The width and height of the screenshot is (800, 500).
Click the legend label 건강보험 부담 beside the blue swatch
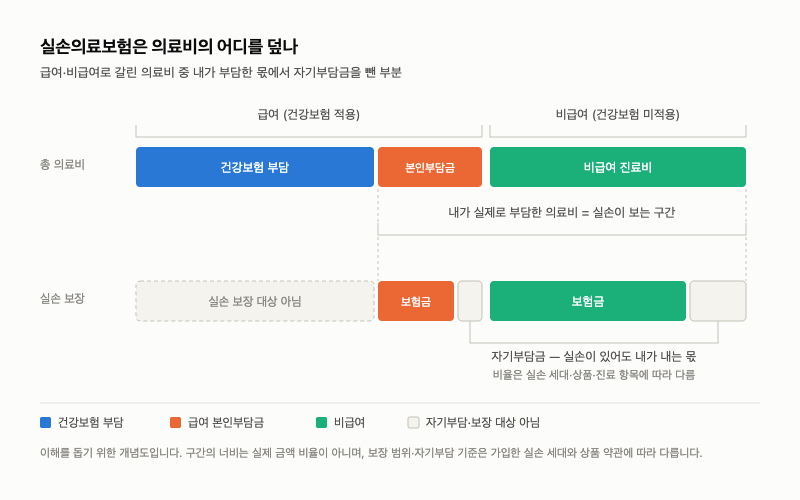tap(90, 422)
